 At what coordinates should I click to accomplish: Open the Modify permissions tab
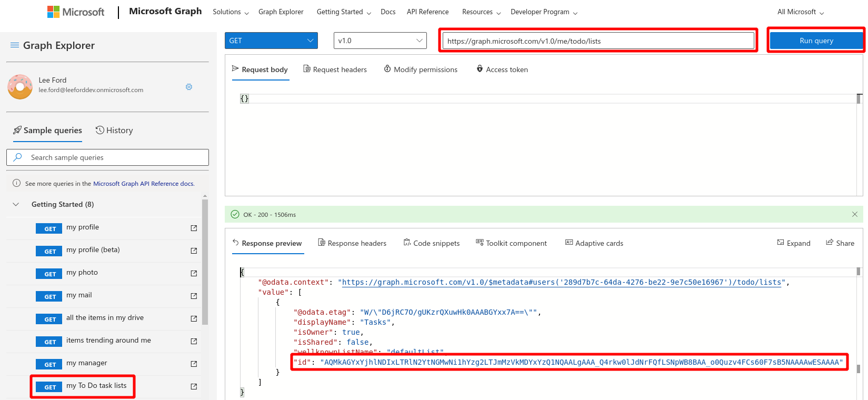tap(421, 69)
